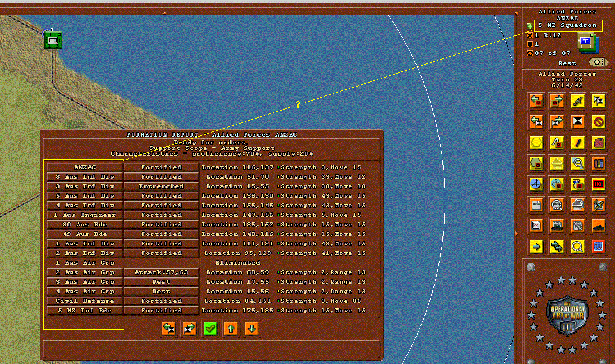Click the blue grid red button
Image resolution: width=615 pixels, height=364 pixels.
pyautogui.click(x=599, y=247)
